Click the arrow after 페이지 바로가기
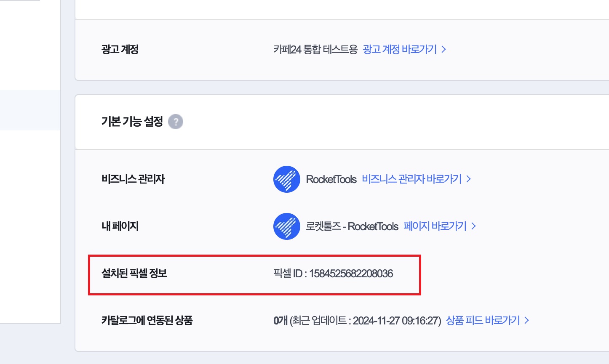609x364 pixels. click(474, 226)
